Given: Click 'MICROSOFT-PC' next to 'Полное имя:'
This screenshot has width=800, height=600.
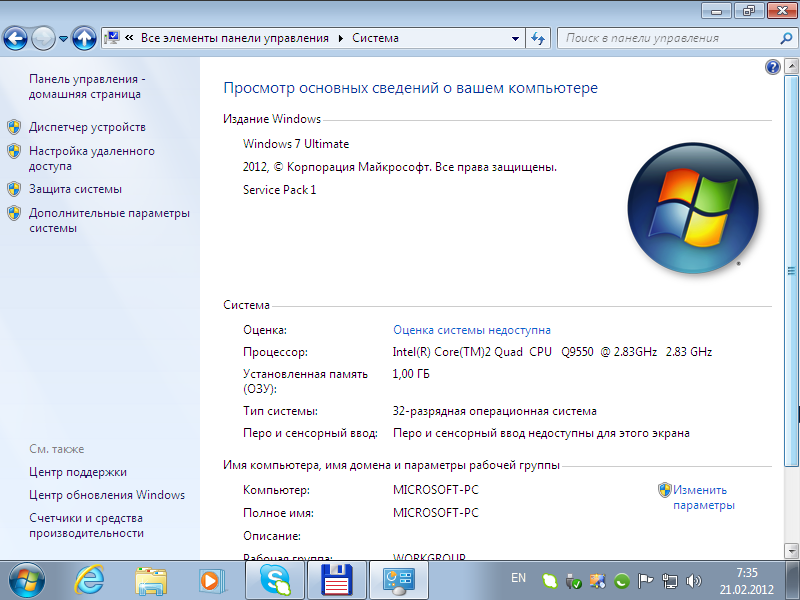Looking at the screenshot, I should coord(436,513).
